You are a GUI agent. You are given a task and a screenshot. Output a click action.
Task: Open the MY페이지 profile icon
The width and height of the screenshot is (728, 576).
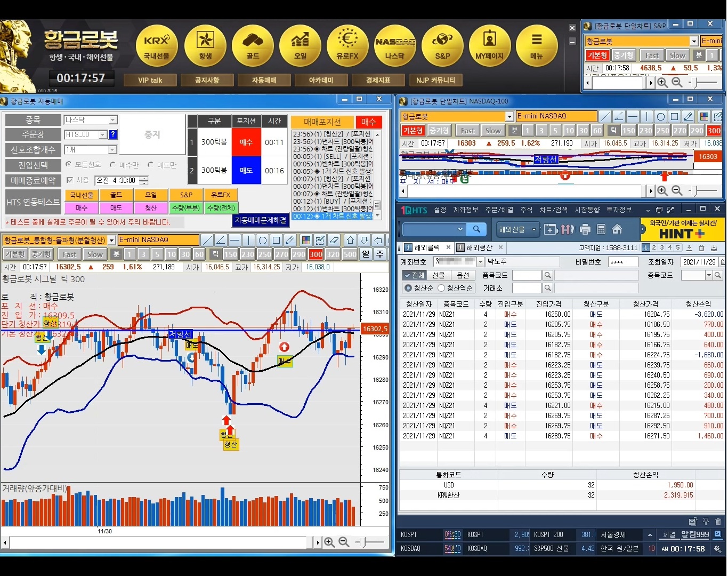(490, 46)
